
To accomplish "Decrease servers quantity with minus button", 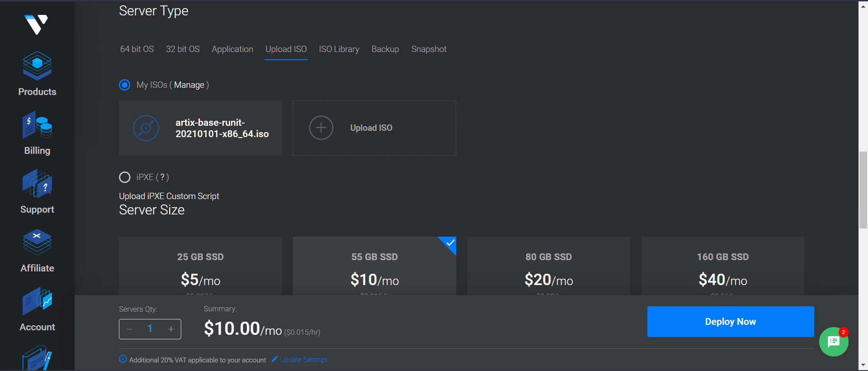I will (x=129, y=329).
